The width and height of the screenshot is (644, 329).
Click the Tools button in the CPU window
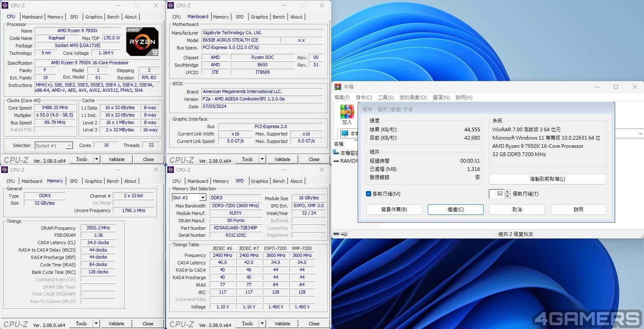click(82, 159)
